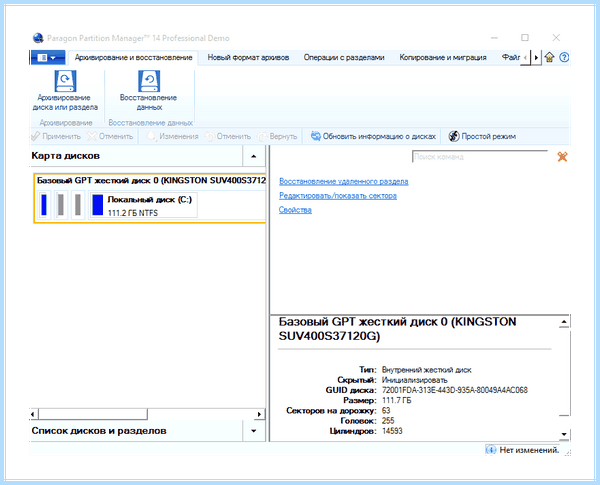Open Свойства link
This screenshot has width=600, height=485.
(x=295, y=210)
